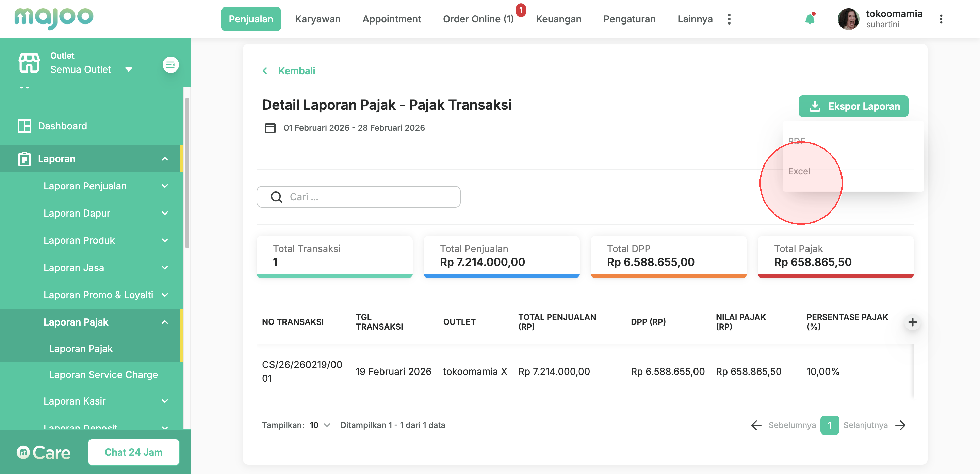Select Excel export option
980x474 pixels.
click(x=799, y=171)
